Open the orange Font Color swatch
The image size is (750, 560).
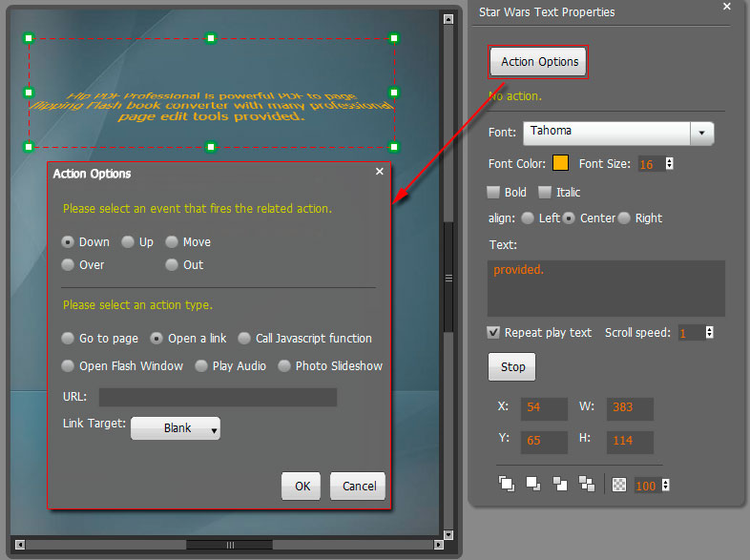(x=561, y=163)
